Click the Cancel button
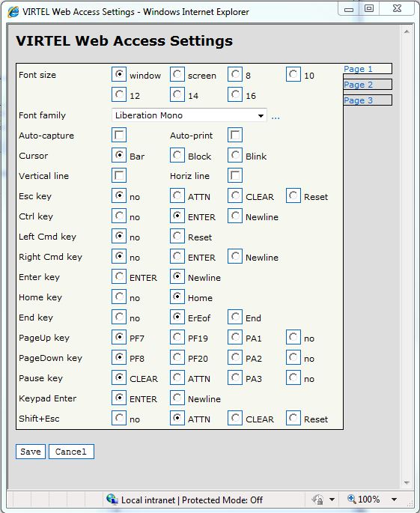 pos(71,452)
